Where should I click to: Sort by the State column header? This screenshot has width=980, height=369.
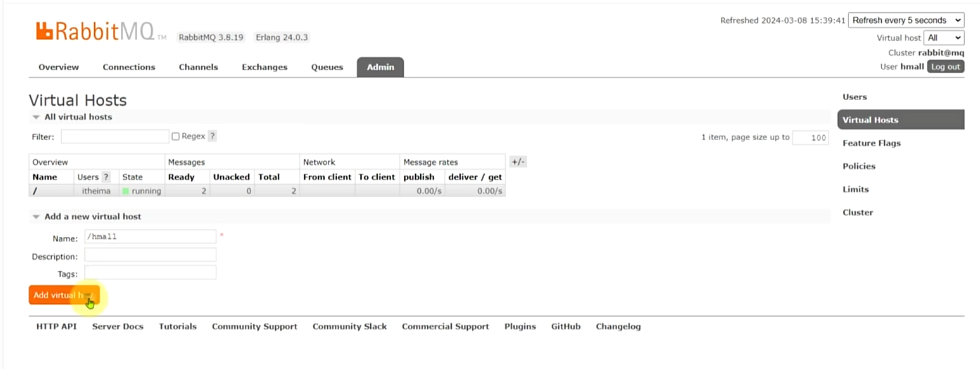pyautogui.click(x=132, y=177)
